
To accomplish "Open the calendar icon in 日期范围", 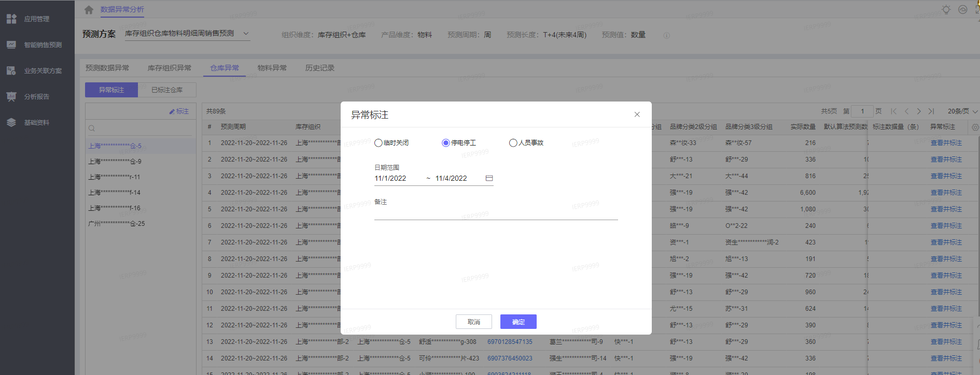I will point(489,178).
